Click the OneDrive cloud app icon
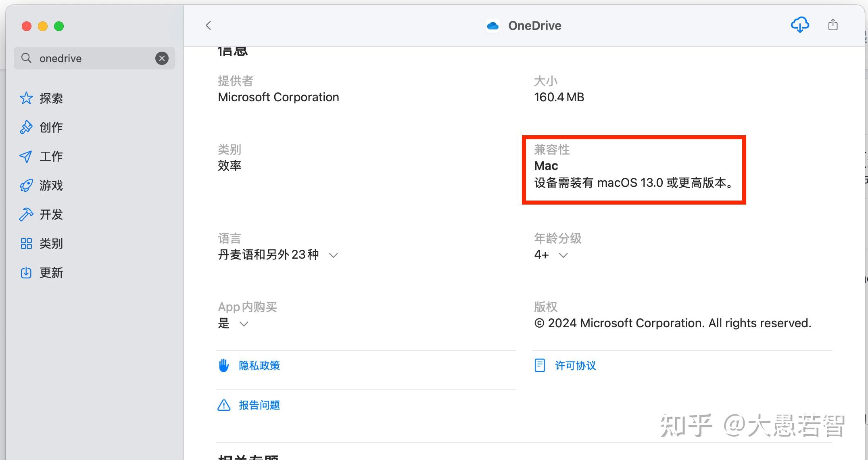 point(492,25)
